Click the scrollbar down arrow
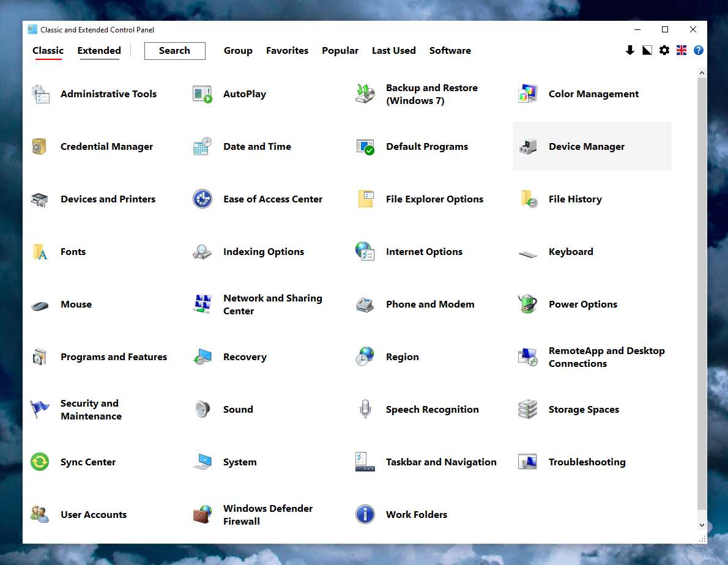 coord(702,525)
